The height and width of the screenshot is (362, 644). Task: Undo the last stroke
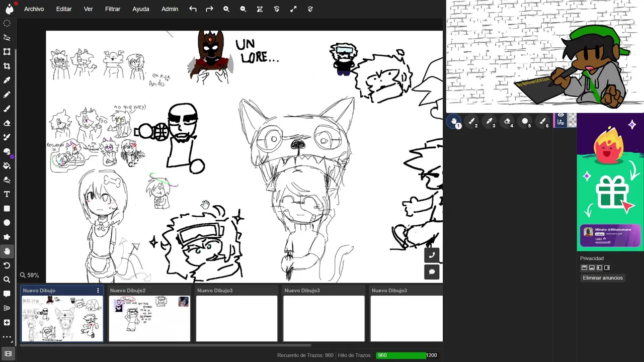tap(193, 9)
